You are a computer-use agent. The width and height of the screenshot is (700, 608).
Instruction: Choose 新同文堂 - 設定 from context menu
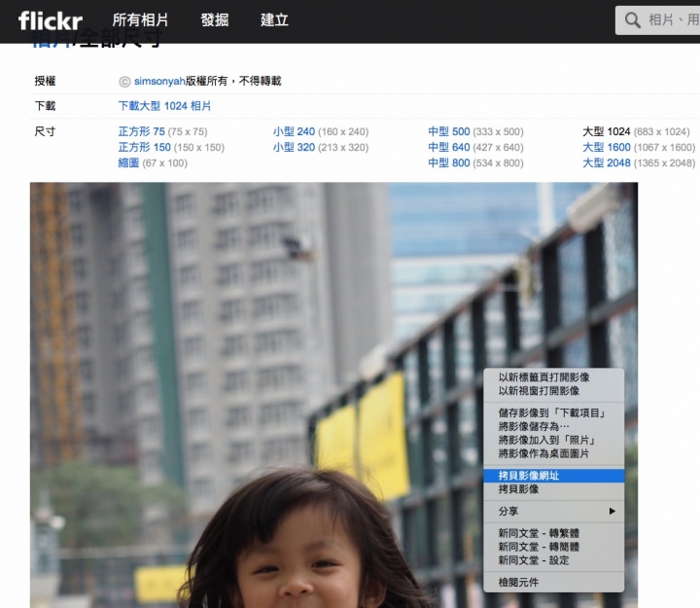click(553, 560)
